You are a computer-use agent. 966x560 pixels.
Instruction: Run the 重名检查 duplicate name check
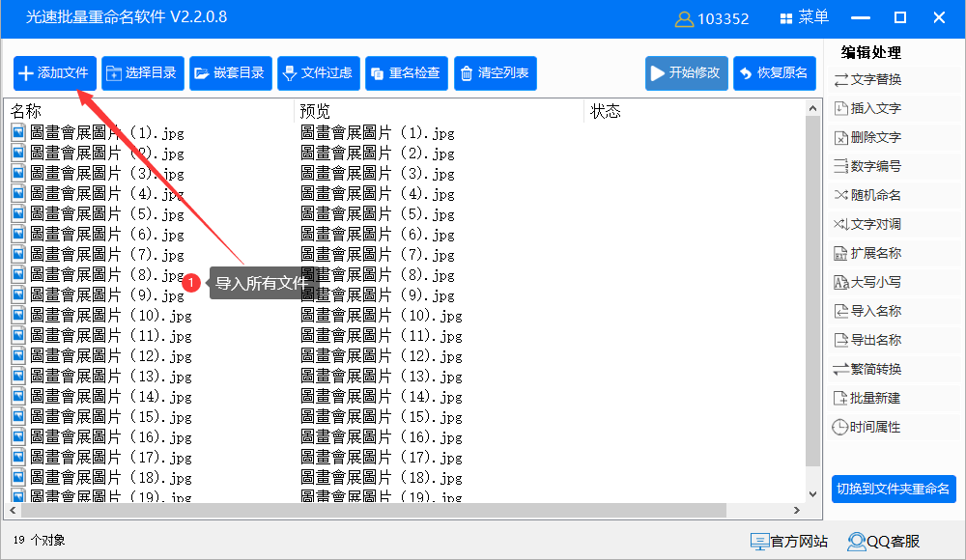(407, 73)
